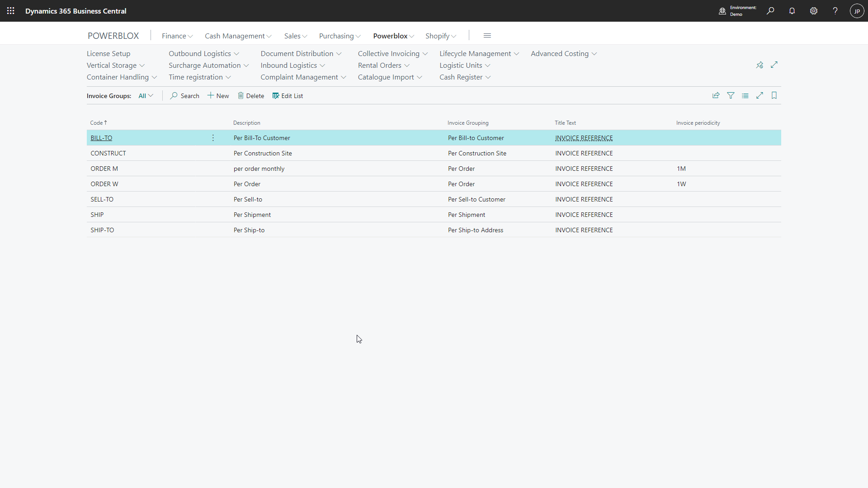Click the BILL-TO hyperlink
This screenshot has height=488, width=868.
click(x=101, y=138)
